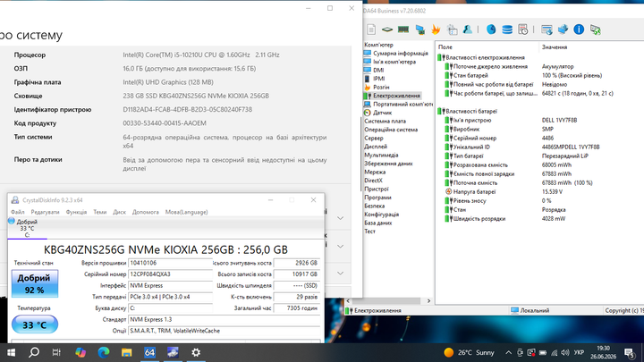
Task: Open the blue info icon in AIDA64 toolbar
Action: tap(579, 29)
